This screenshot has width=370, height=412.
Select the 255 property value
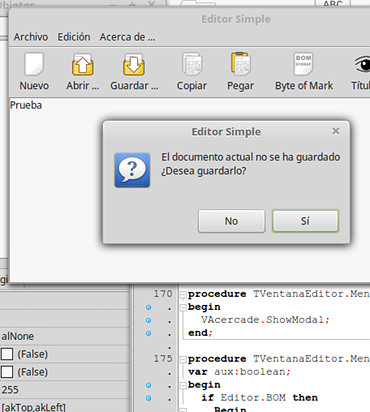(10, 390)
